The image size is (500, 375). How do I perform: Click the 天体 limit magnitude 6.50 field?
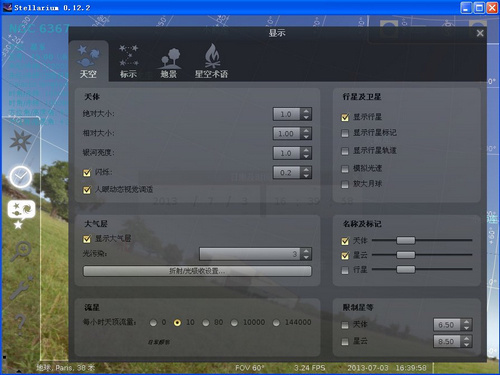click(447, 325)
